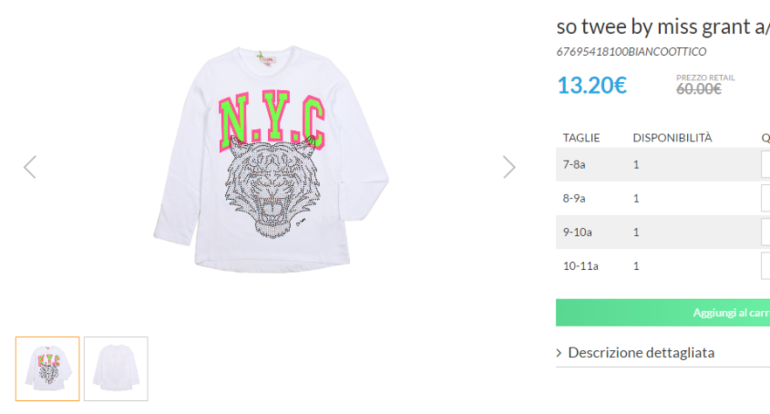Screen dimensions: 770x414
Task: Click quantity field for size 8-9a
Action: [765, 198]
